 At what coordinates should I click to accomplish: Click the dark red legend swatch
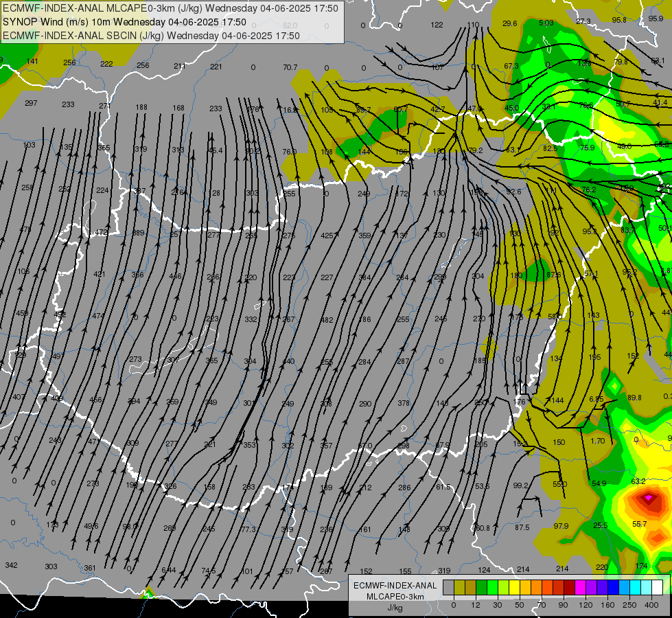coord(569,587)
